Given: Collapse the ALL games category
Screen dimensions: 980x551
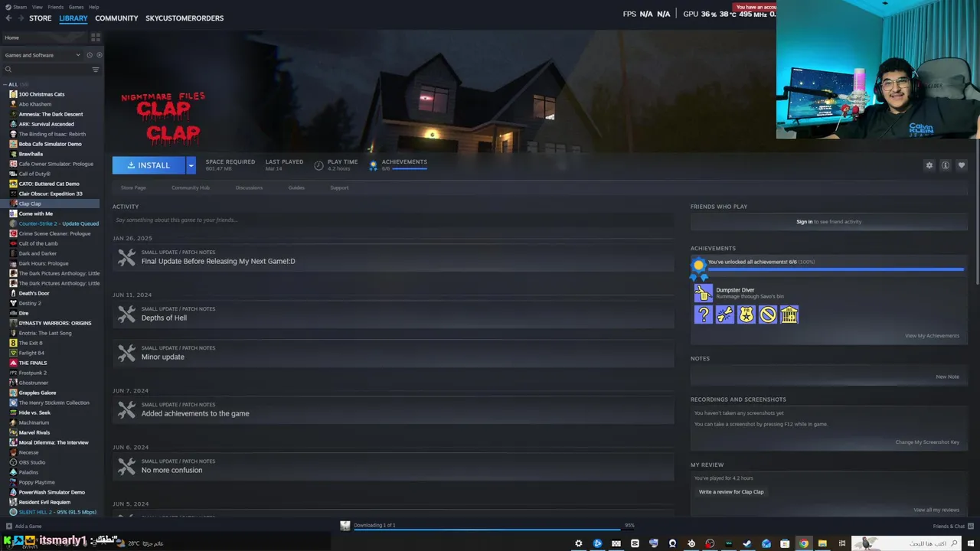Looking at the screenshot, I should [5, 84].
